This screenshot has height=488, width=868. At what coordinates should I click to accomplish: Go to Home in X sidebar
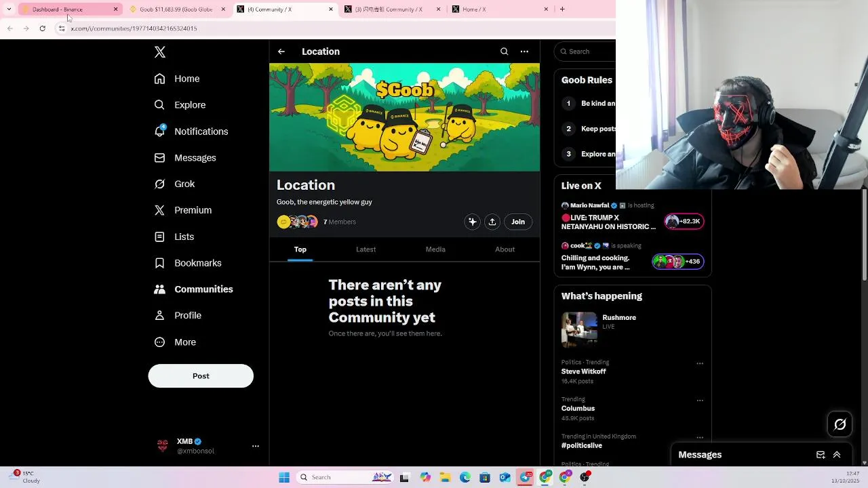pos(177,79)
